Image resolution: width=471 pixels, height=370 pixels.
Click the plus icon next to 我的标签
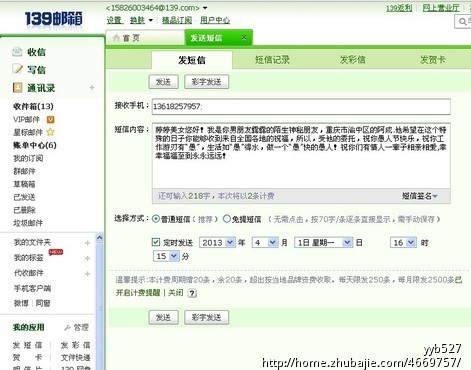88,258
